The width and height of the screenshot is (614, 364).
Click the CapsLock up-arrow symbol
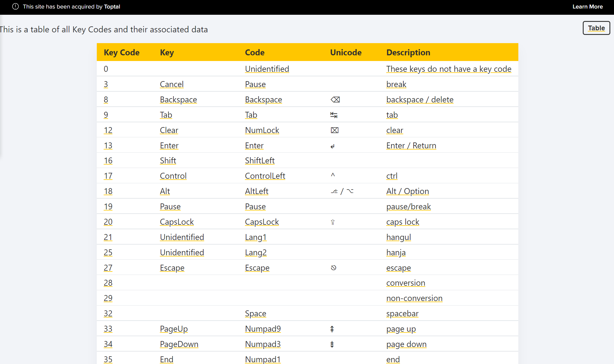pos(333,222)
